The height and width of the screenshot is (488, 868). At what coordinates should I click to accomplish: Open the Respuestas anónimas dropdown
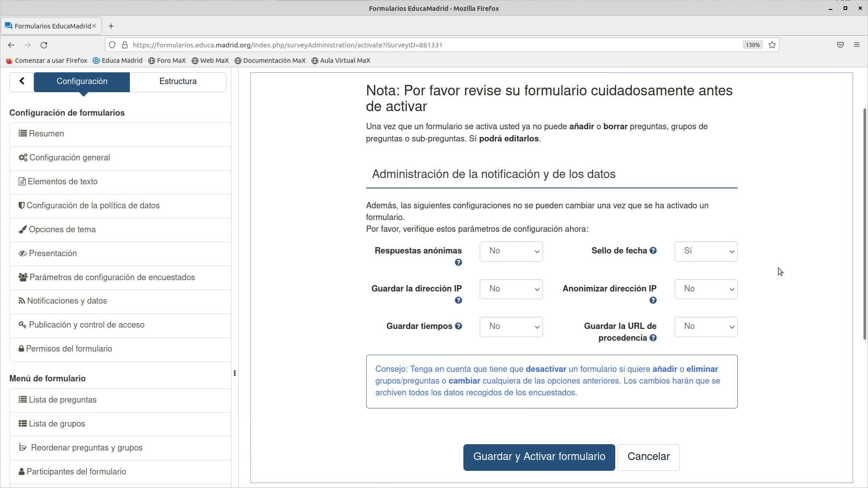click(x=511, y=251)
